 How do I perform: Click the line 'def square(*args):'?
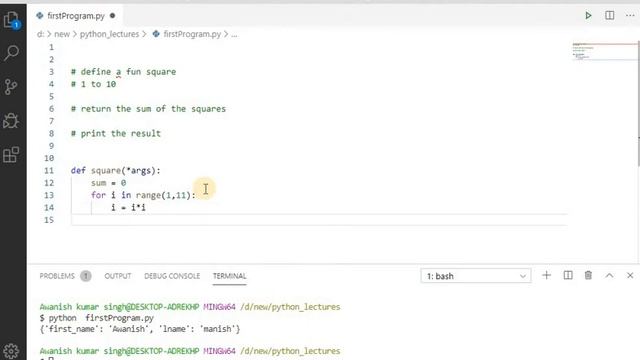pos(116,171)
